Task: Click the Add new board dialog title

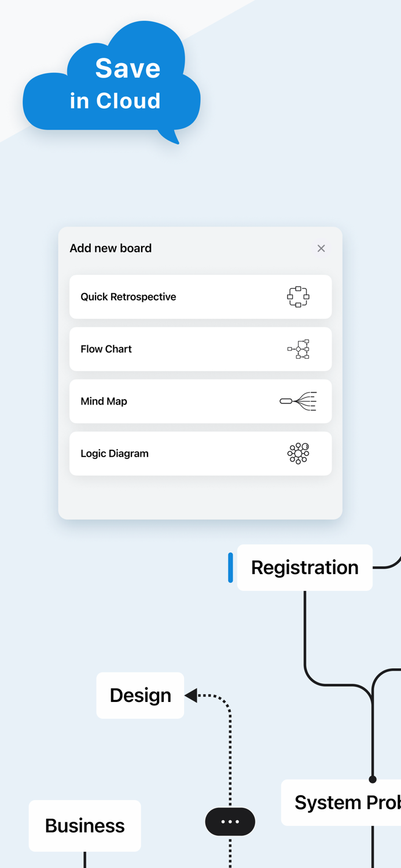Action: point(111,248)
